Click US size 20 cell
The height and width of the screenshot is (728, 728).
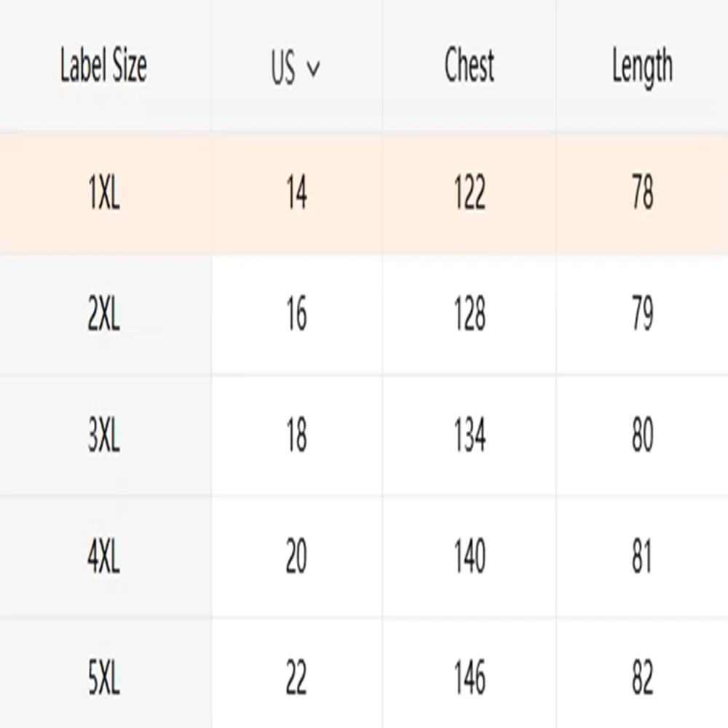point(296,557)
